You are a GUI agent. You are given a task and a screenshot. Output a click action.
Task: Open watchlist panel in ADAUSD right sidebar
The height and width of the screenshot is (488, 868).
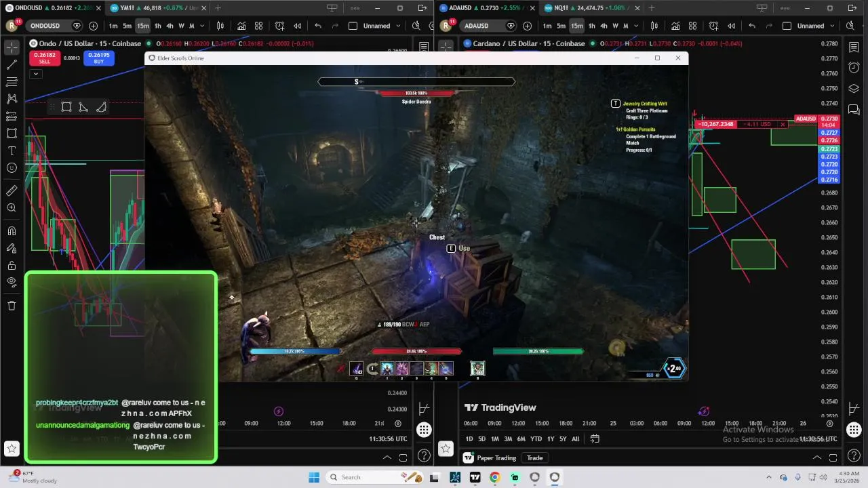[854, 47]
